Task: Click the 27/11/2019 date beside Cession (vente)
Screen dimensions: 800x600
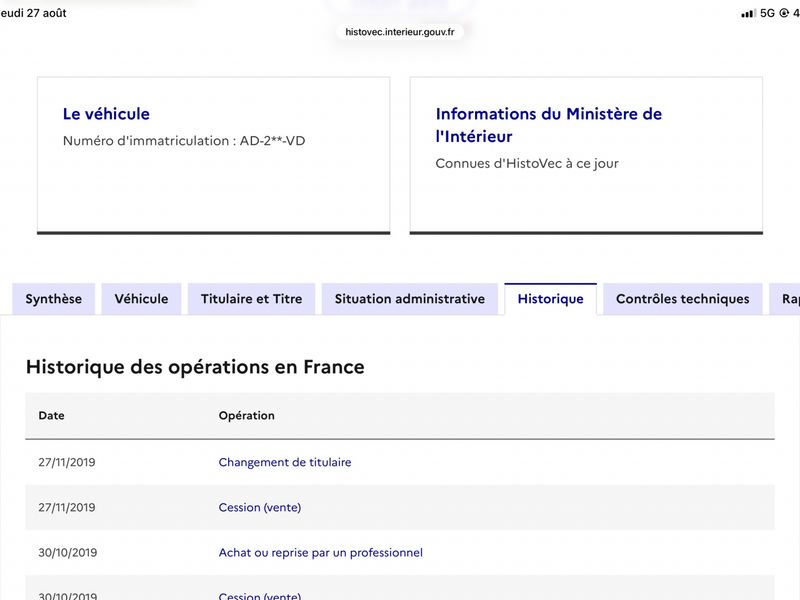Action: pos(67,508)
